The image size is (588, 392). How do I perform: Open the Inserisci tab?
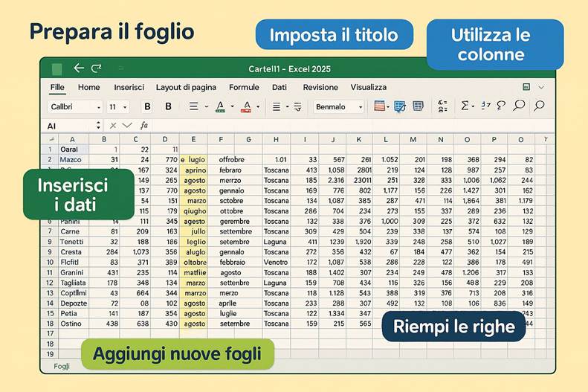pos(129,87)
